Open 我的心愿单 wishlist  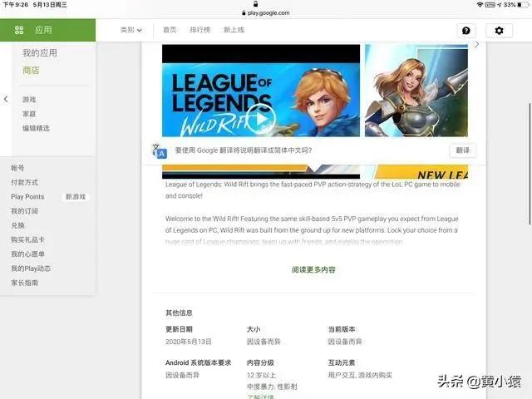(27, 254)
